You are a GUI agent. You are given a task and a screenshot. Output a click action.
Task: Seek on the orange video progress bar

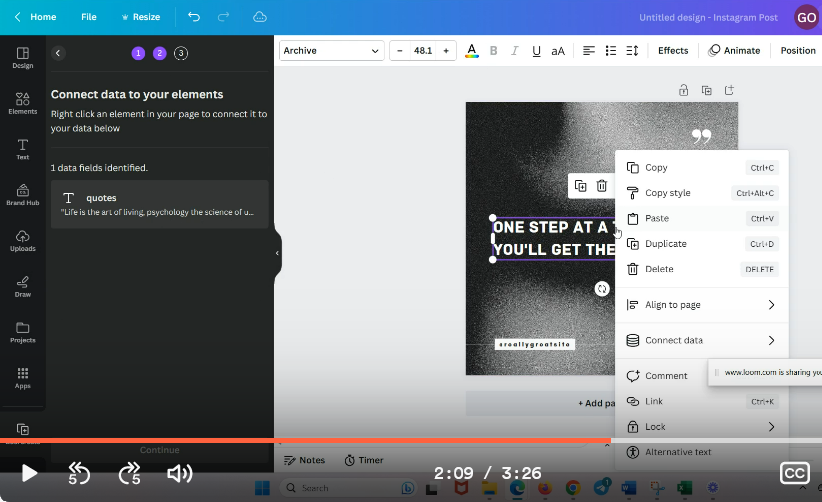tap(411, 441)
